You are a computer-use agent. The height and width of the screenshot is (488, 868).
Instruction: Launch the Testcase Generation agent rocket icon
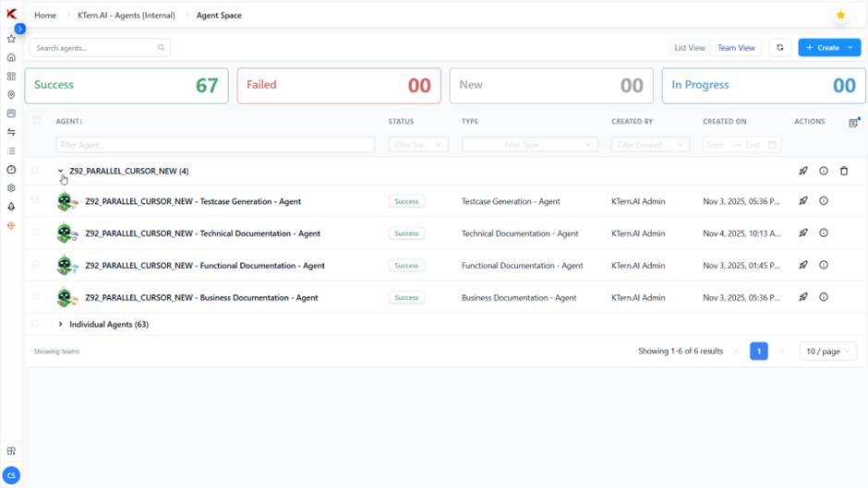[803, 201]
